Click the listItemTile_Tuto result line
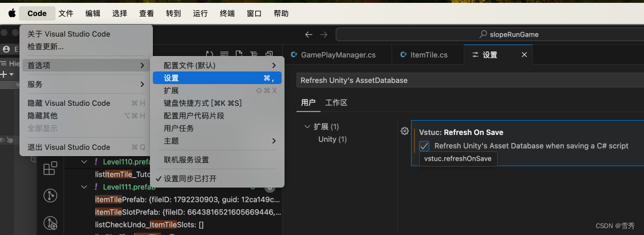The height and width of the screenshot is (235, 644). click(122, 174)
